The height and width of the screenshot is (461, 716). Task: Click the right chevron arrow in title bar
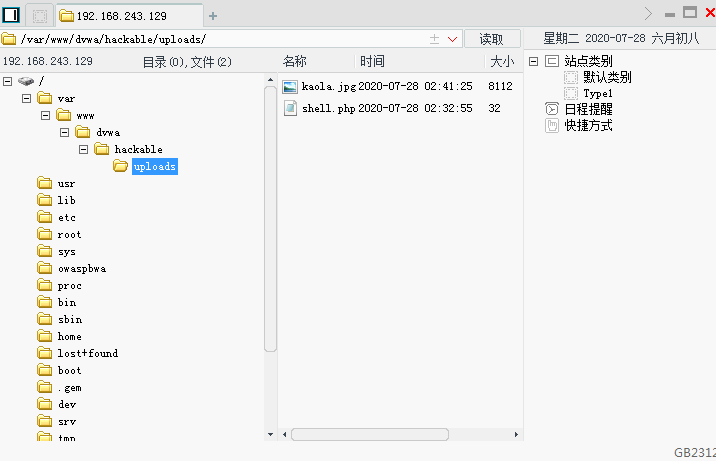coord(648,14)
